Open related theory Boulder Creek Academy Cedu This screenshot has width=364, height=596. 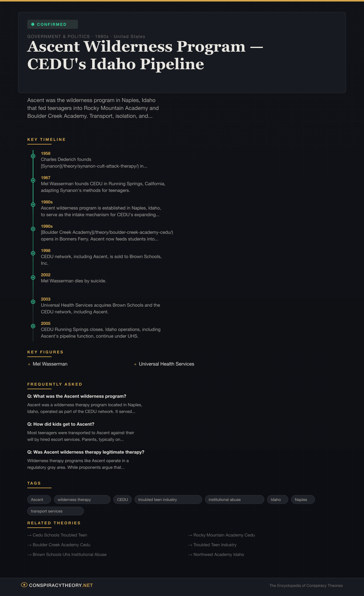(x=61, y=545)
